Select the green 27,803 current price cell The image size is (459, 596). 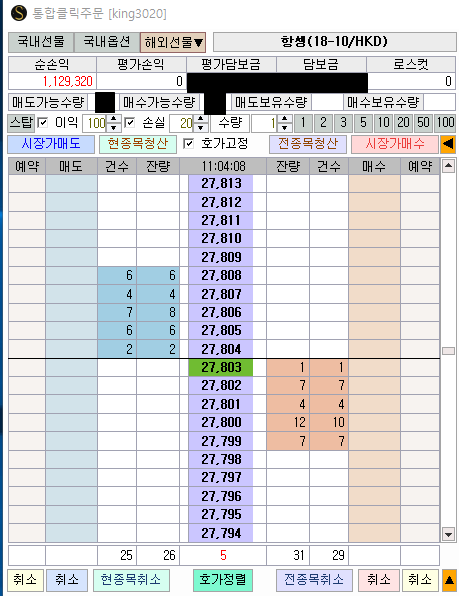tap(221, 368)
